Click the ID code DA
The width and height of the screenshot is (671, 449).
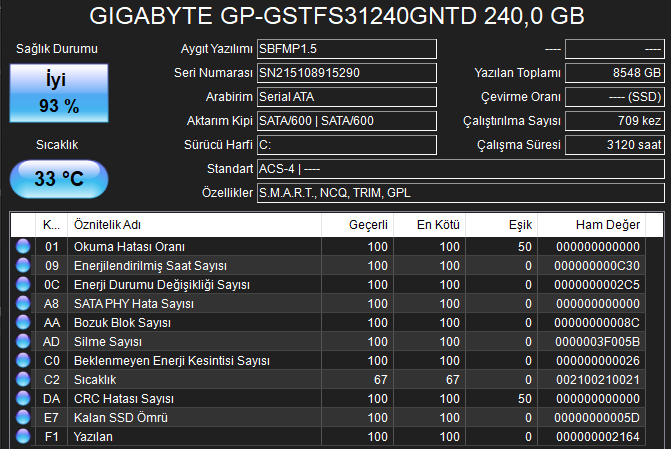[x=51, y=399]
